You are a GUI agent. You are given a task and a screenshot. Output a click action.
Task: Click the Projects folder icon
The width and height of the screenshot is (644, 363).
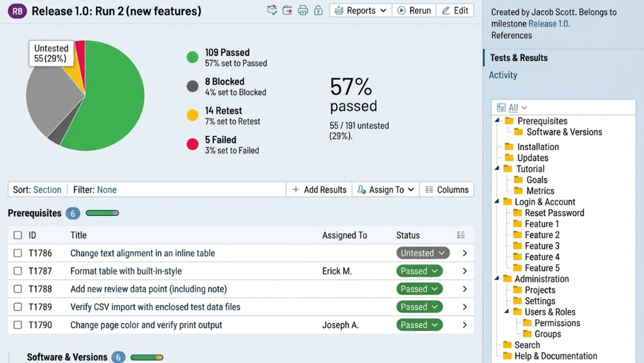[518, 289]
